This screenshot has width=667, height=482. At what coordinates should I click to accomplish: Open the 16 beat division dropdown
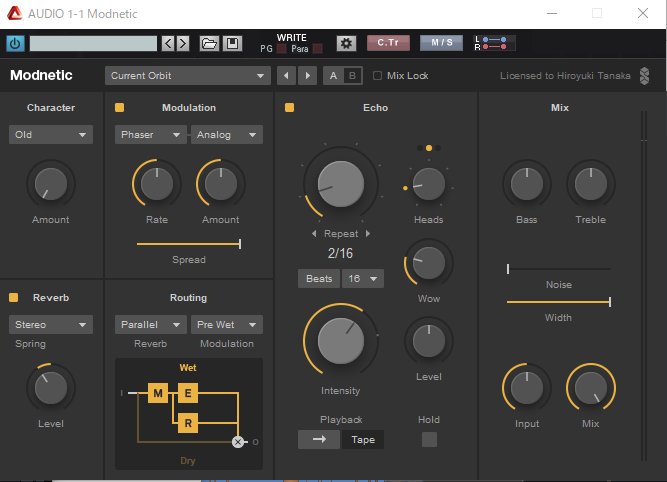click(x=363, y=279)
